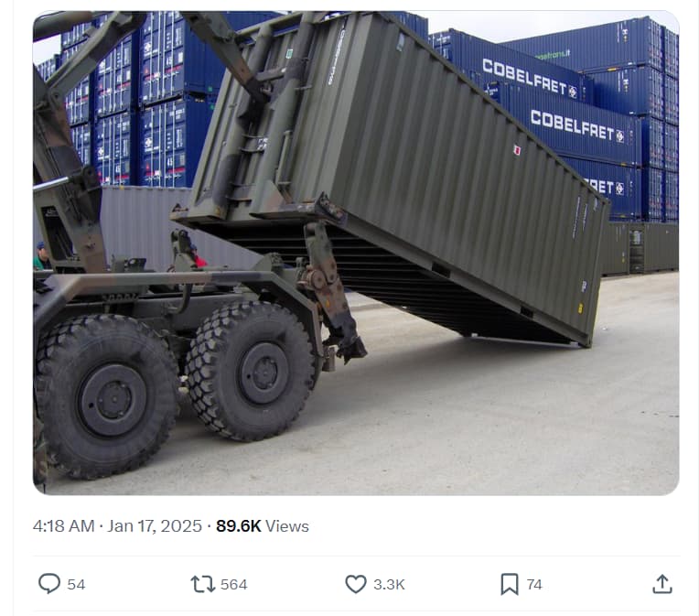This screenshot has height=616, width=699.
Task: Click the 3.3K likes count
Action: (x=389, y=584)
